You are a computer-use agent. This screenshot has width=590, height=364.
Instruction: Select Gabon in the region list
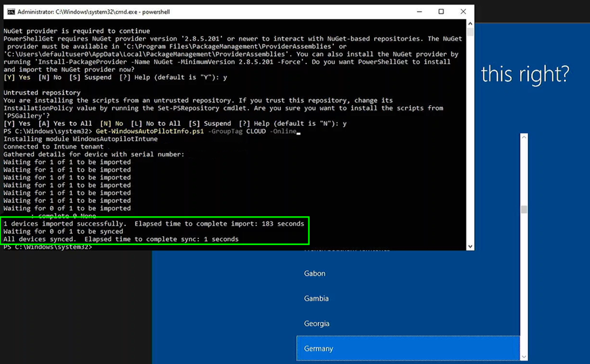[315, 273]
